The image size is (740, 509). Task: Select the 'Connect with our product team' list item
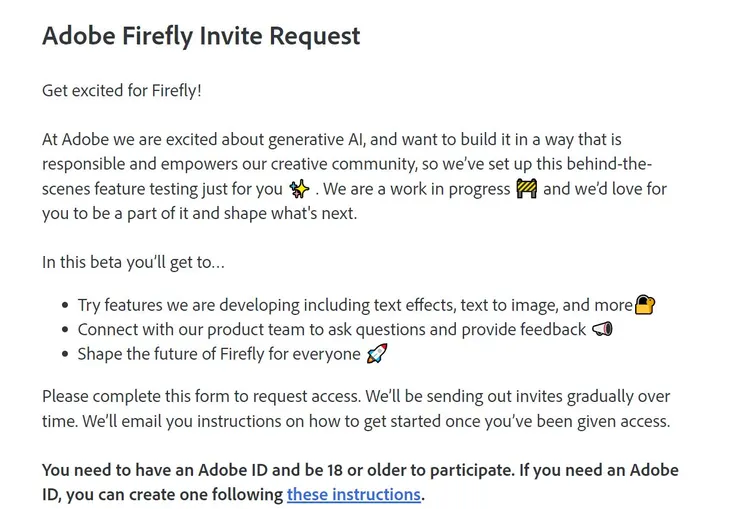[331, 329]
